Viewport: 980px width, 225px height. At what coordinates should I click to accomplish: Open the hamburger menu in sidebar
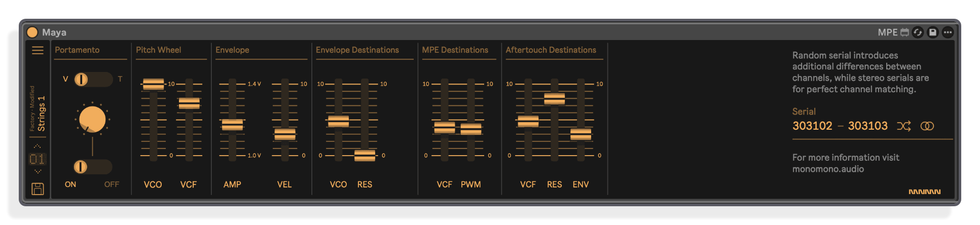point(38,50)
